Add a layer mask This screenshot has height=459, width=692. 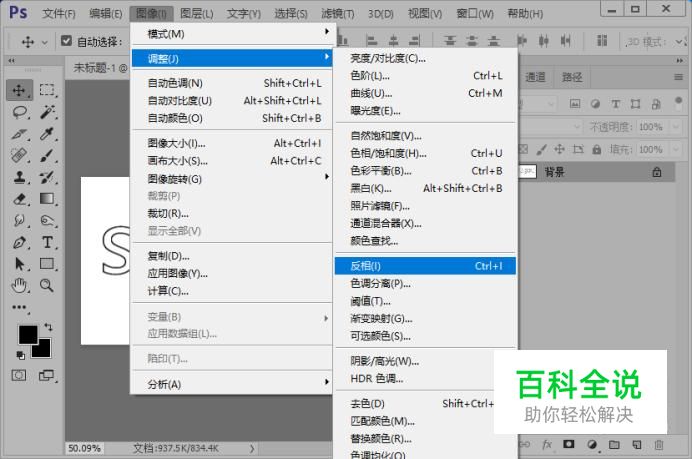[x=568, y=444]
